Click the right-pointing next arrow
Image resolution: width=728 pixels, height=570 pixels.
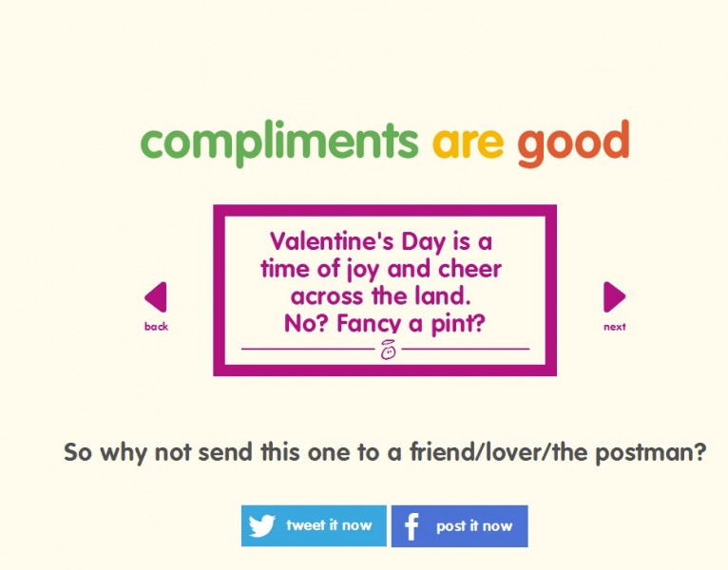pos(614,296)
